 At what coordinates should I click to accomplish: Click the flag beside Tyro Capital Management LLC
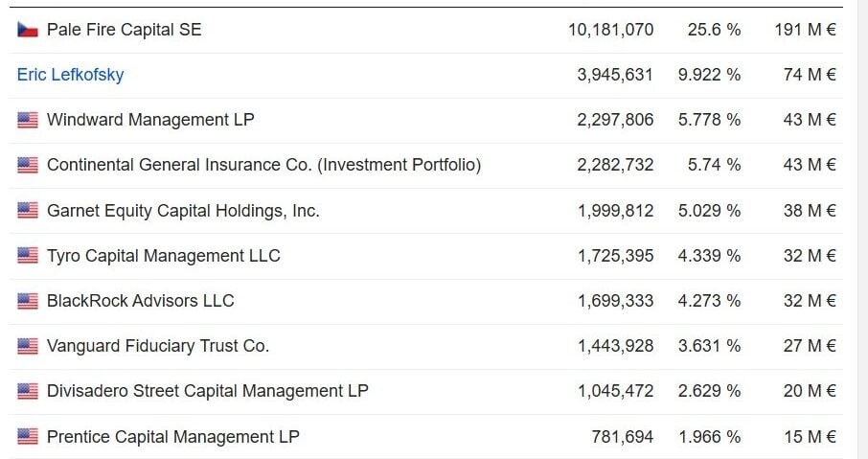(x=28, y=256)
